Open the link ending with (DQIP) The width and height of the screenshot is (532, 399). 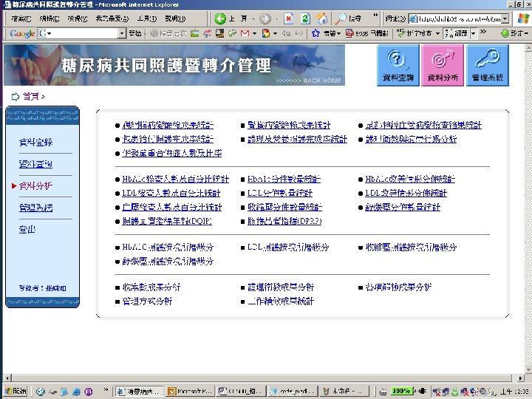click(x=167, y=221)
